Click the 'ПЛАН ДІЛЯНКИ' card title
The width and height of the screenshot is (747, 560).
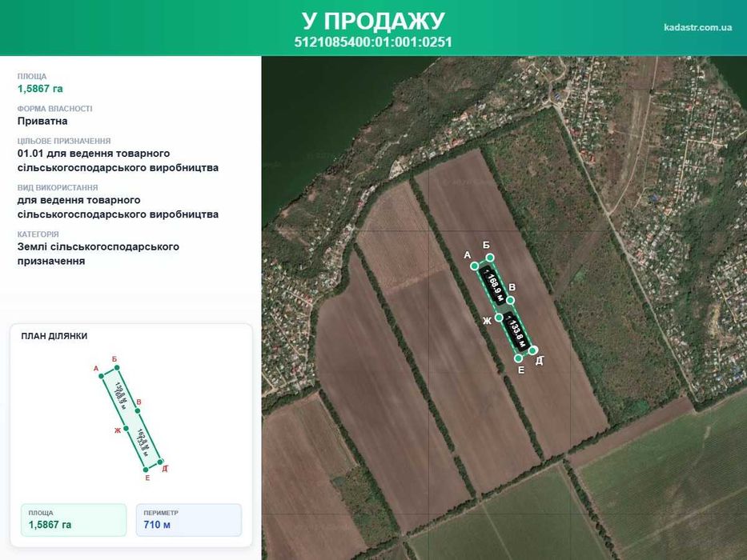point(54,336)
